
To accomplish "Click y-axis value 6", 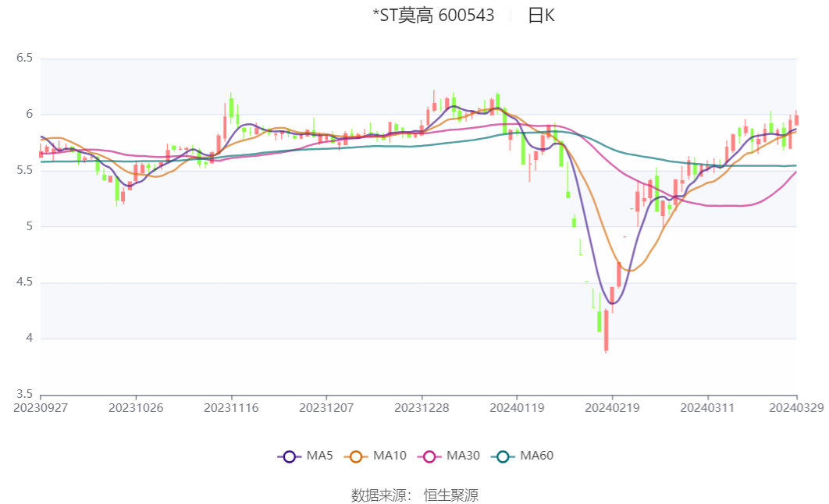I will pyautogui.click(x=30, y=114).
